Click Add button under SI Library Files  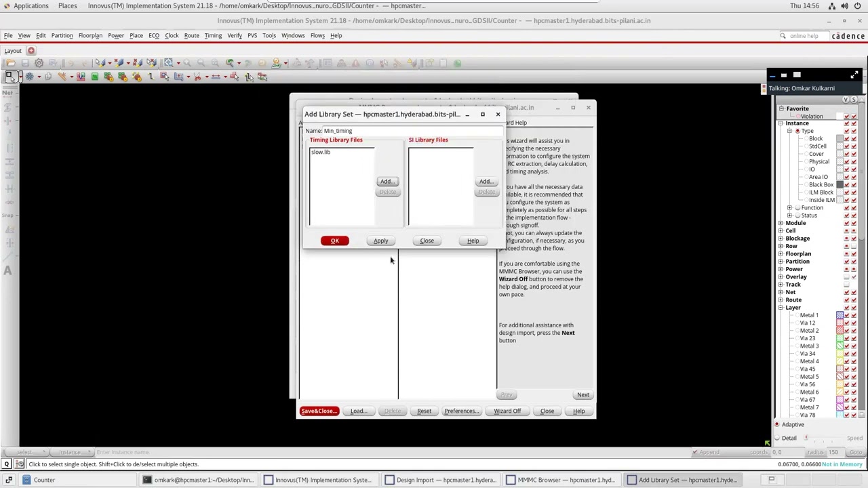point(486,182)
